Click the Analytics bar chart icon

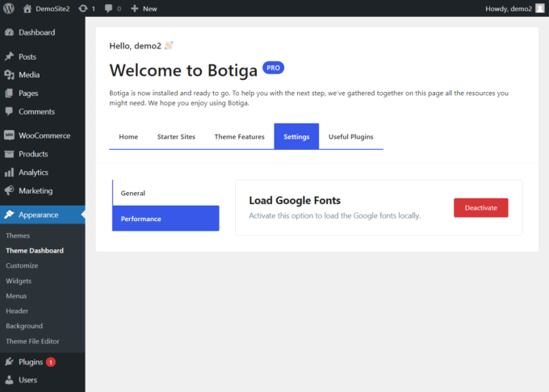pos(9,172)
